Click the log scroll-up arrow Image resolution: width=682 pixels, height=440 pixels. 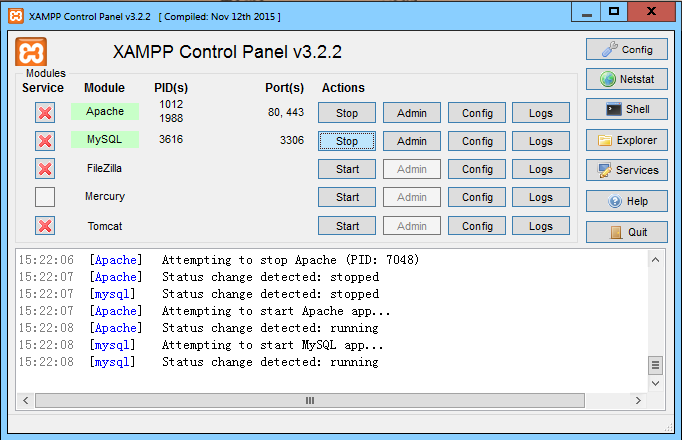(x=655, y=260)
